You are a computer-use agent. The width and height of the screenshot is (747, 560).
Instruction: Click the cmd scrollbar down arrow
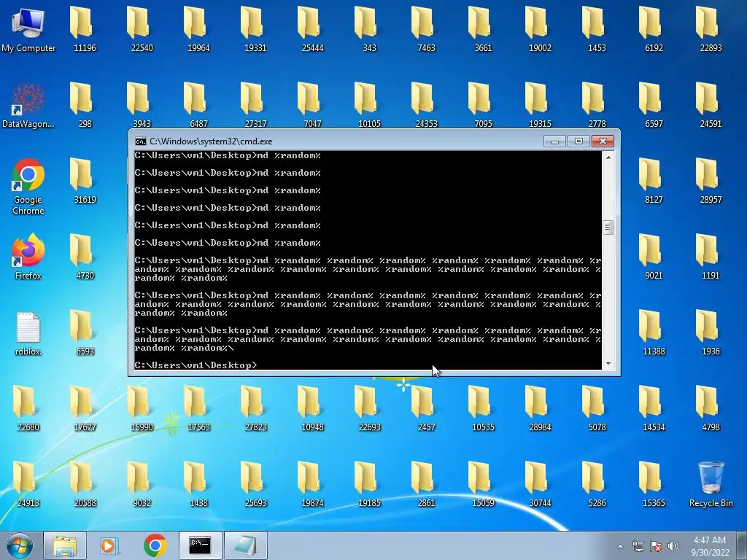click(608, 364)
